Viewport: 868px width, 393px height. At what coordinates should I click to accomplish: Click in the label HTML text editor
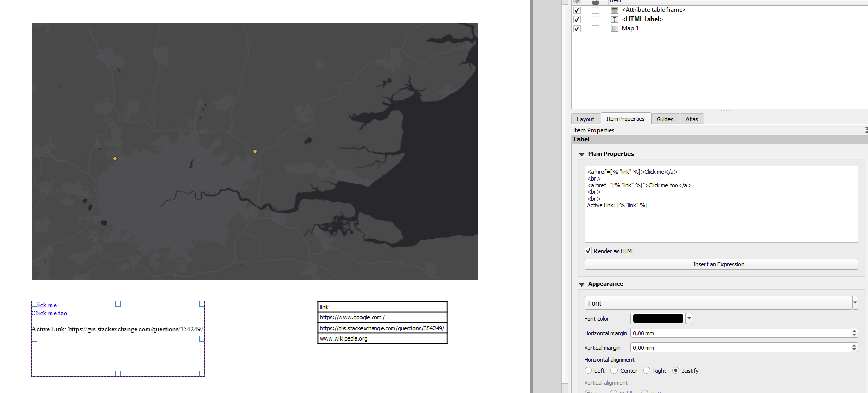pos(721,204)
